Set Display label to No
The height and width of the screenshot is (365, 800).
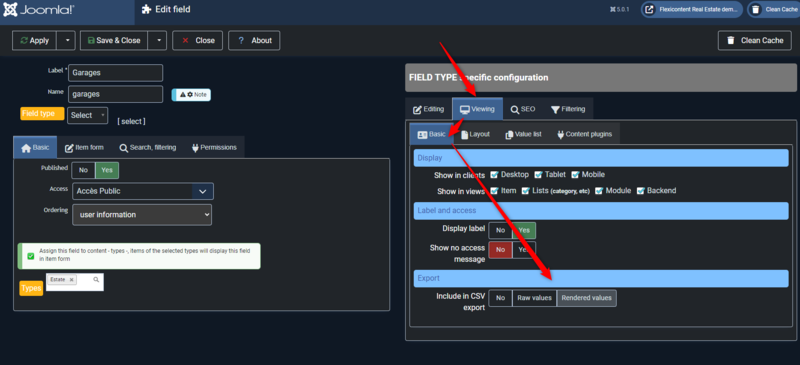point(501,230)
